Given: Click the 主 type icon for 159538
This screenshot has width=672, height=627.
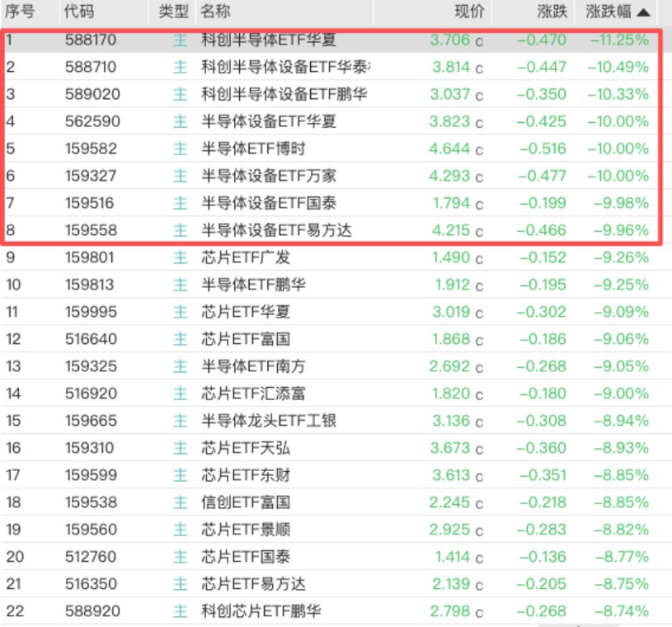Looking at the screenshot, I should tap(181, 502).
